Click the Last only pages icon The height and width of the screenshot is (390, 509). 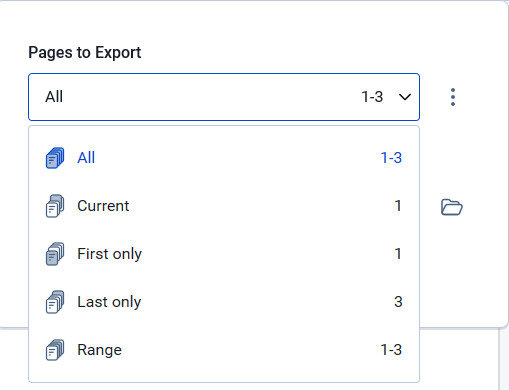[x=55, y=302]
